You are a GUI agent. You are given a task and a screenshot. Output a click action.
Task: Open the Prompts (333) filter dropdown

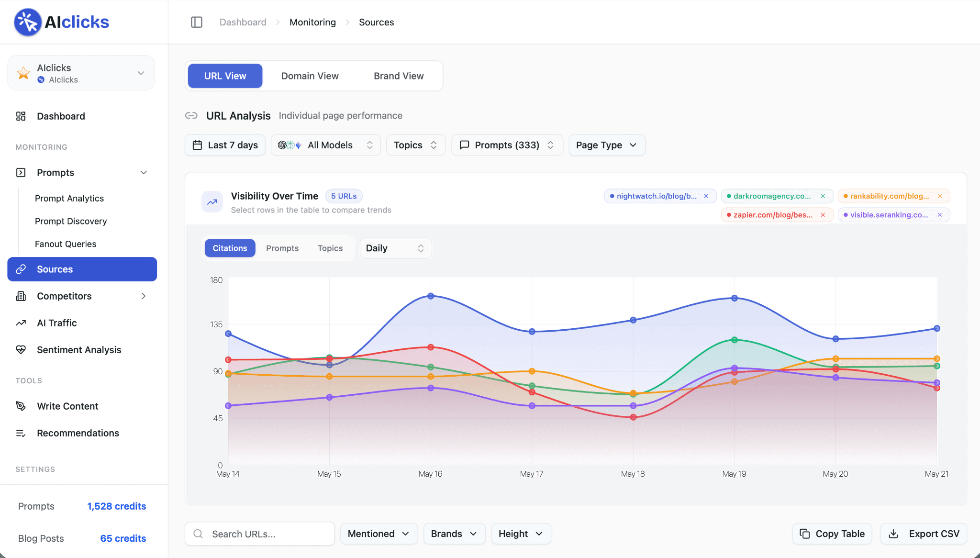tap(507, 145)
